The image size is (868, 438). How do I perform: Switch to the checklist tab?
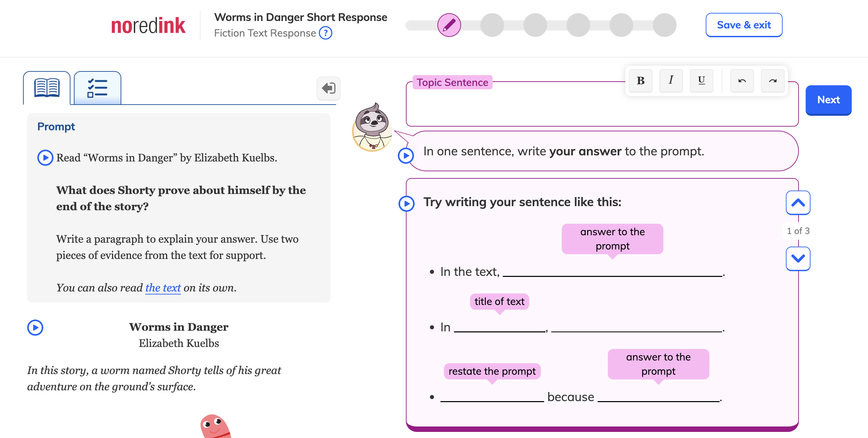click(98, 88)
